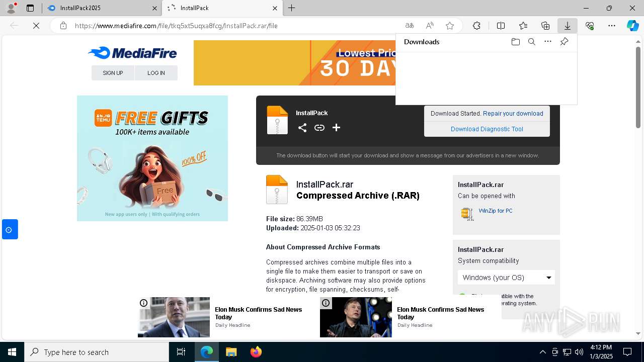Image resolution: width=644 pixels, height=362 pixels.
Task: Open the taskbar clock and date
Action: (x=601, y=352)
